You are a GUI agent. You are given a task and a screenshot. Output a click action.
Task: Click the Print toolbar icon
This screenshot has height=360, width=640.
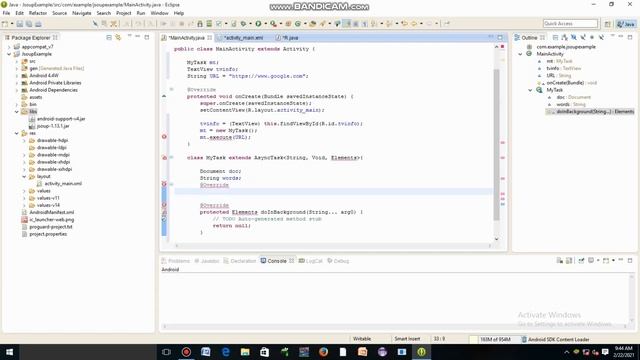point(38,24)
